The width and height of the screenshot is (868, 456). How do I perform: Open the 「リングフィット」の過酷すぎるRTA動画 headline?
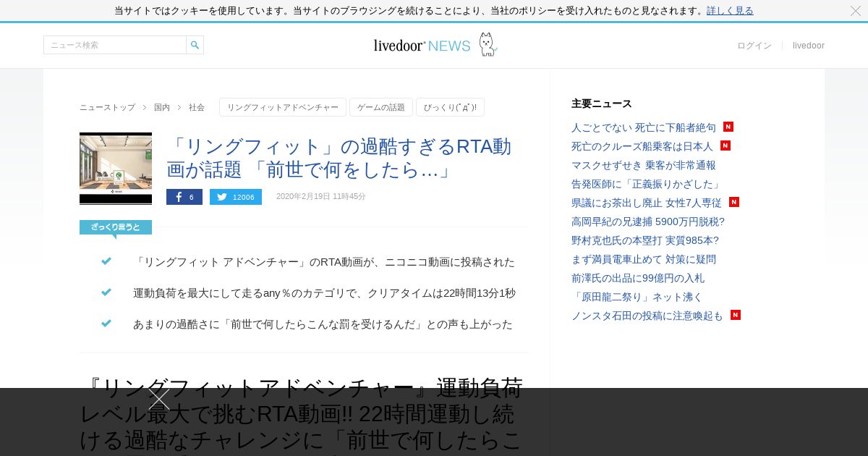pos(339,158)
